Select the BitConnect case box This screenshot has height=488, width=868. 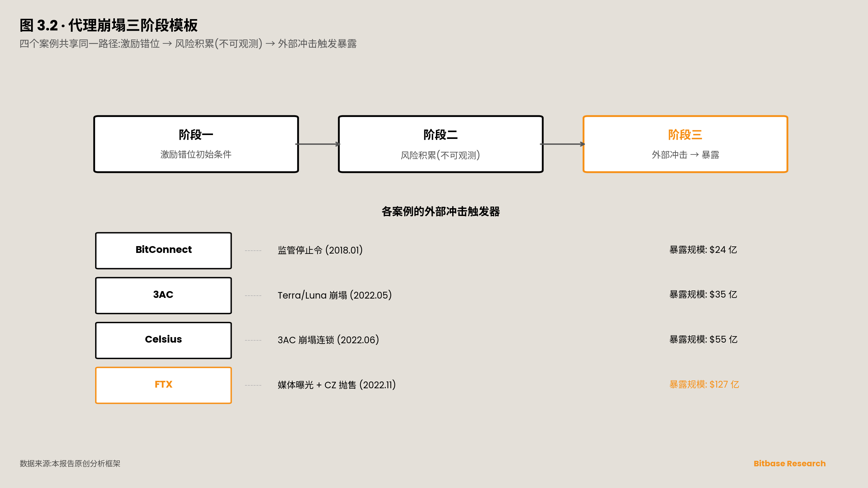pos(163,250)
